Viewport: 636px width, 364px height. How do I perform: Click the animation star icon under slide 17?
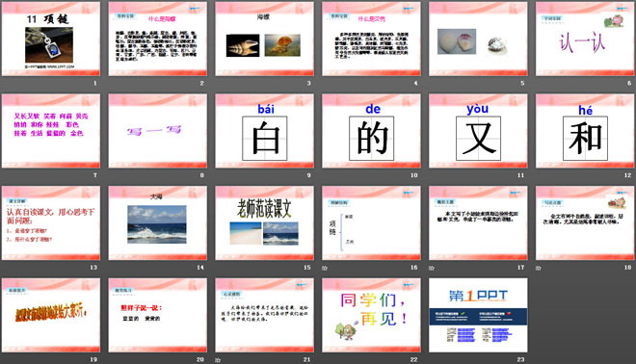(432, 268)
